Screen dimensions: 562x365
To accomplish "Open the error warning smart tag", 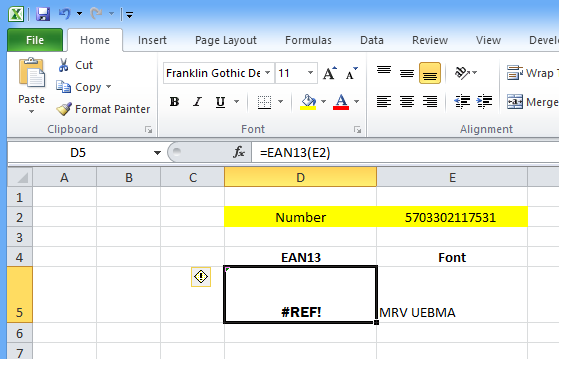I will (x=201, y=277).
